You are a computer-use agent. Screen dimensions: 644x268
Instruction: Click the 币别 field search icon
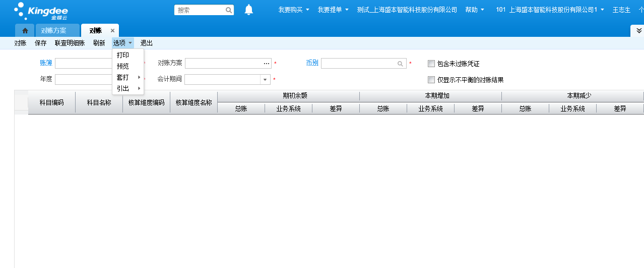coord(400,64)
